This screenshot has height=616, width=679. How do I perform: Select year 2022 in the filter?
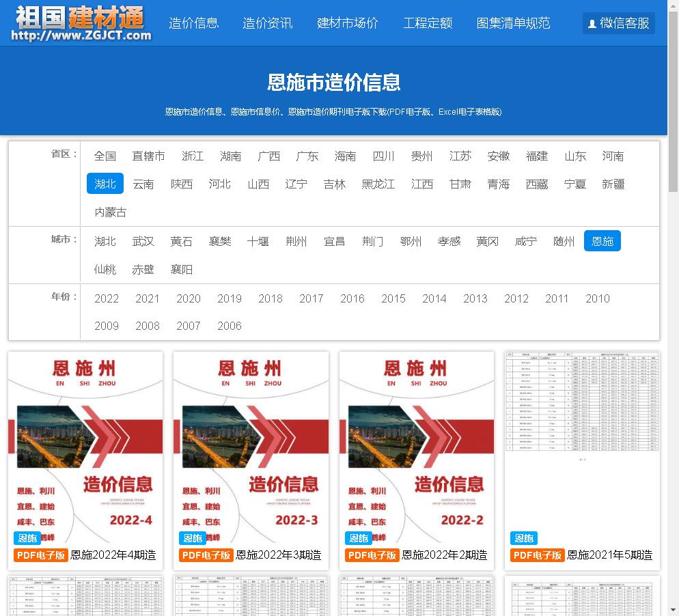(107, 298)
